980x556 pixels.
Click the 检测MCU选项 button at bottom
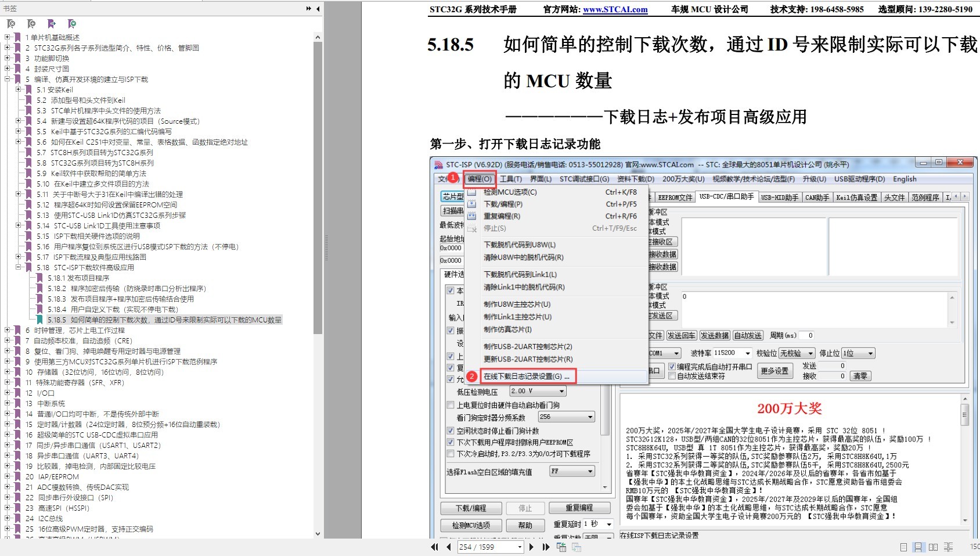click(x=471, y=525)
